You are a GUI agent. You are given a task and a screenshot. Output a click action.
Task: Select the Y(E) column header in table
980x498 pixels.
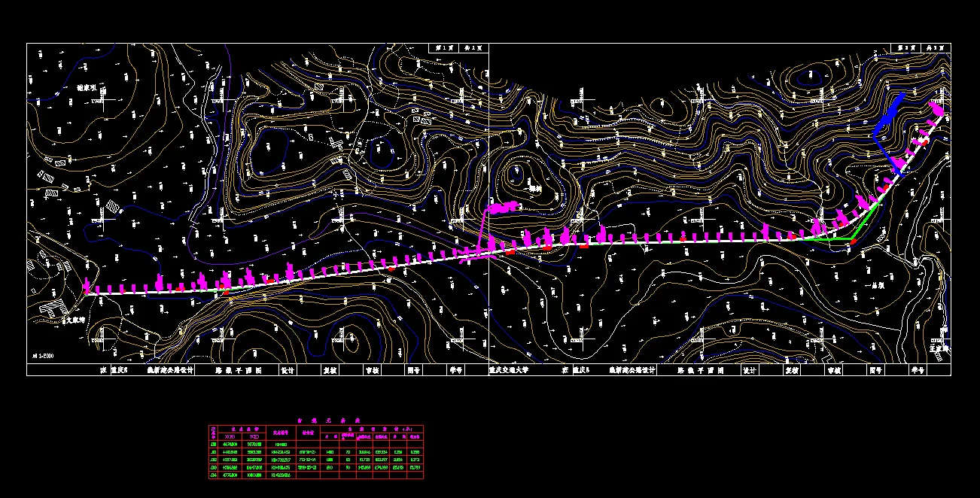coord(254,436)
